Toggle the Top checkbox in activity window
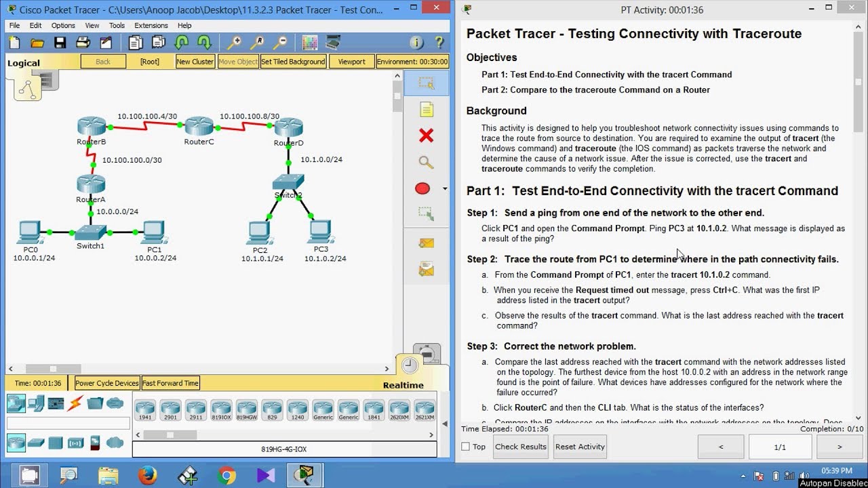 pyautogui.click(x=465, y=447)
